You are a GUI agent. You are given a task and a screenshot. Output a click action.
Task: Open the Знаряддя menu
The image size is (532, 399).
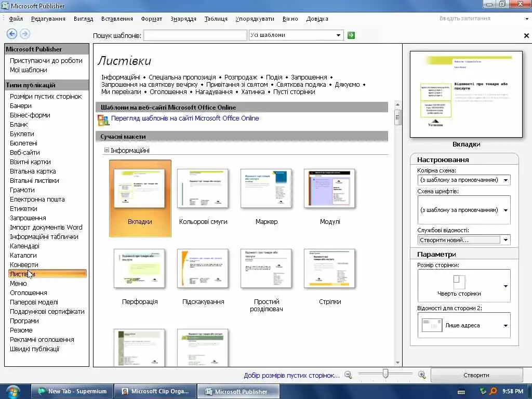[x=183, y=19]
